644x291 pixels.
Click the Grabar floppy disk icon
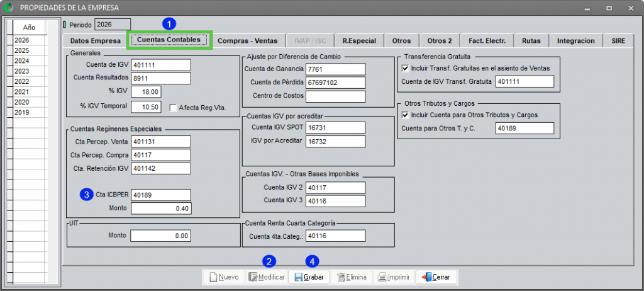click(299, 277)
